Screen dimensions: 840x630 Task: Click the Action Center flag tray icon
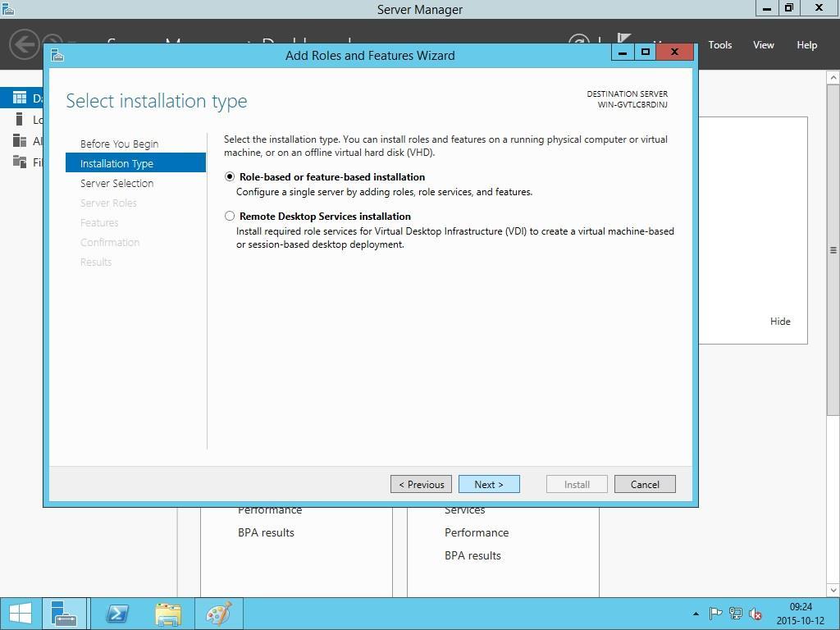715,614
